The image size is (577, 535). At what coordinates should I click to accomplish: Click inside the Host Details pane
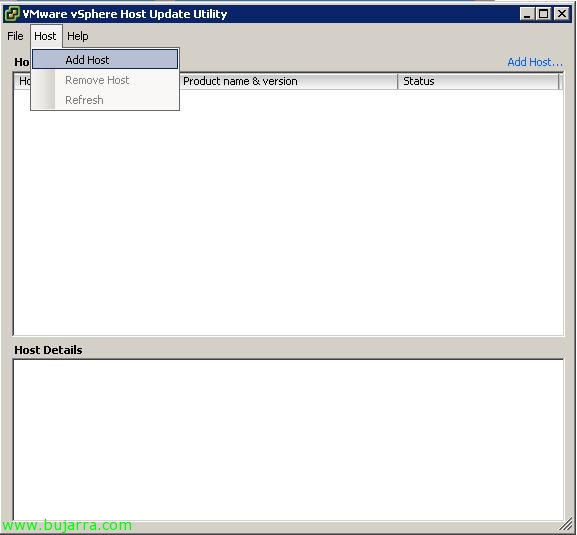point(288,440)
